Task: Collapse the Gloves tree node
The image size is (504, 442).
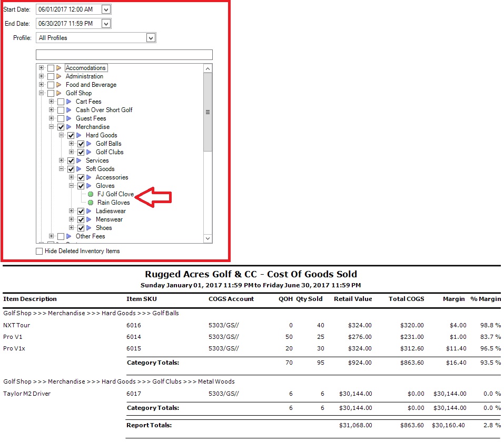Action: point(71,186)
